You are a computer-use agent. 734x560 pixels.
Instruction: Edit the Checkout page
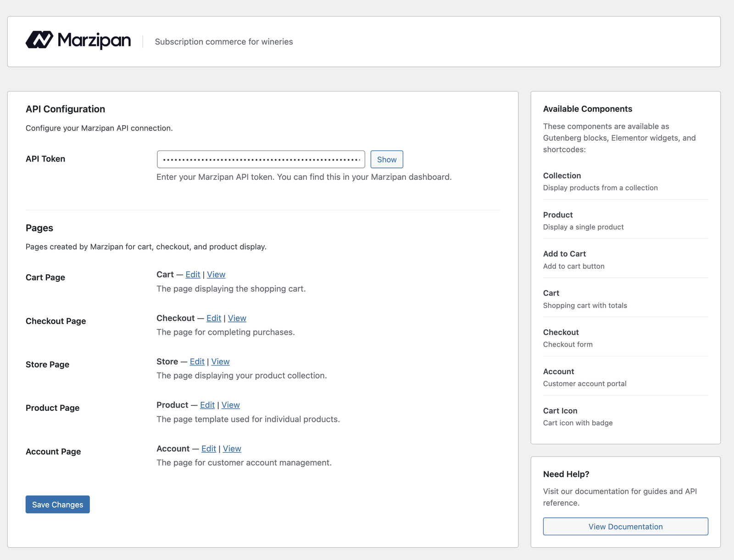coord(213,318)
